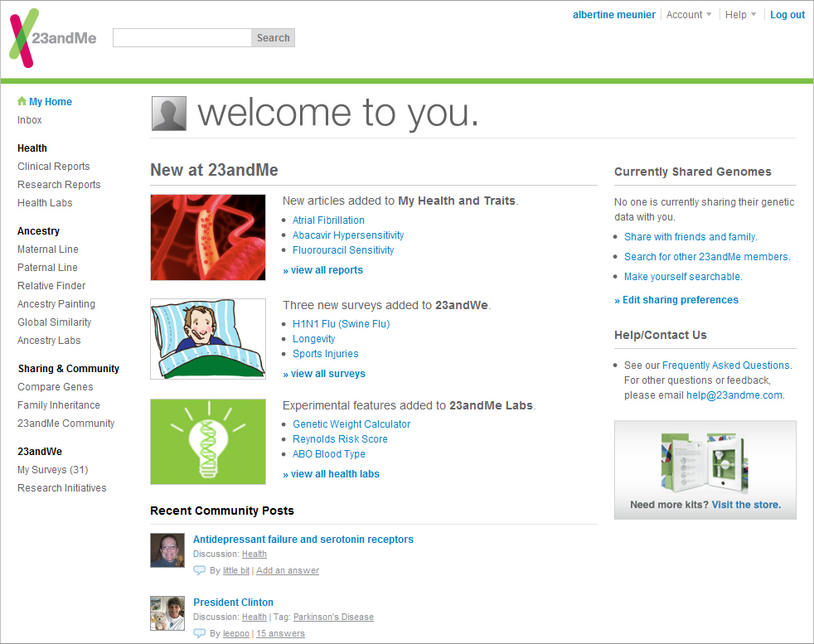814x644 pixels.
Task: Go to My Home
Action: [51, 102]
